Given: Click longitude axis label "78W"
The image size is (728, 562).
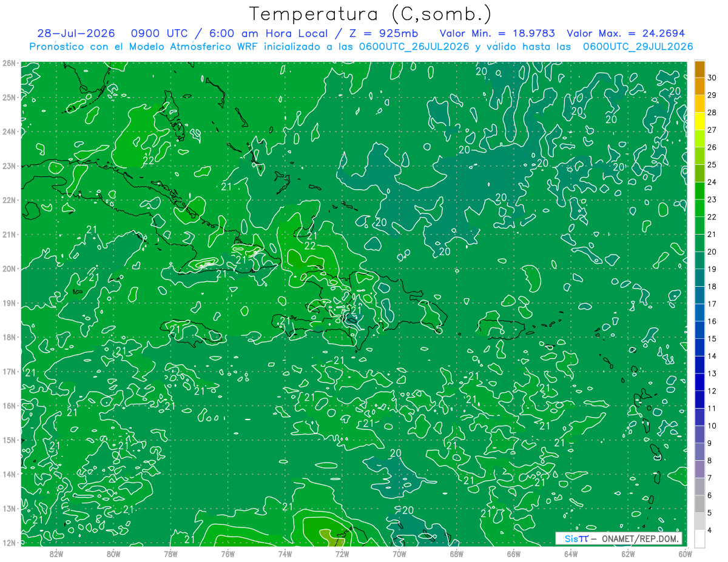Looking at the screenshot, I should coord(170,554).
